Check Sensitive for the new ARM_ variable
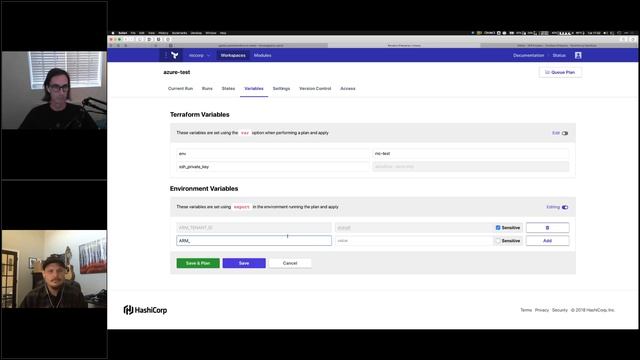The height and width of the screenshot is (360, 640). coord(498,241)
